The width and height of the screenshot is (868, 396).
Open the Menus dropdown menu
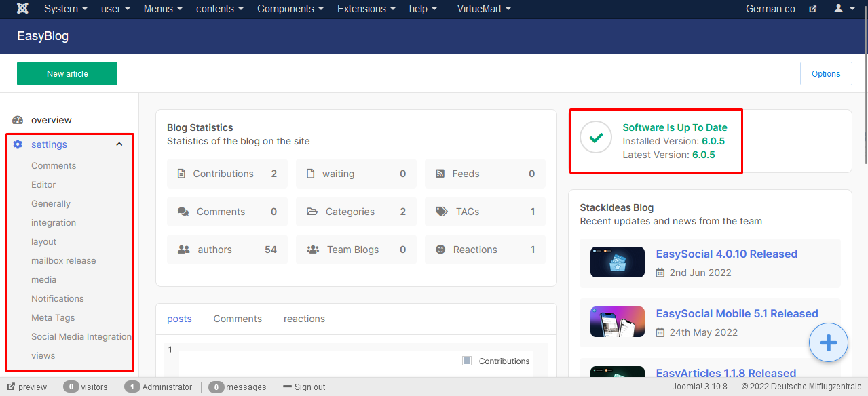tap(163, 9)
